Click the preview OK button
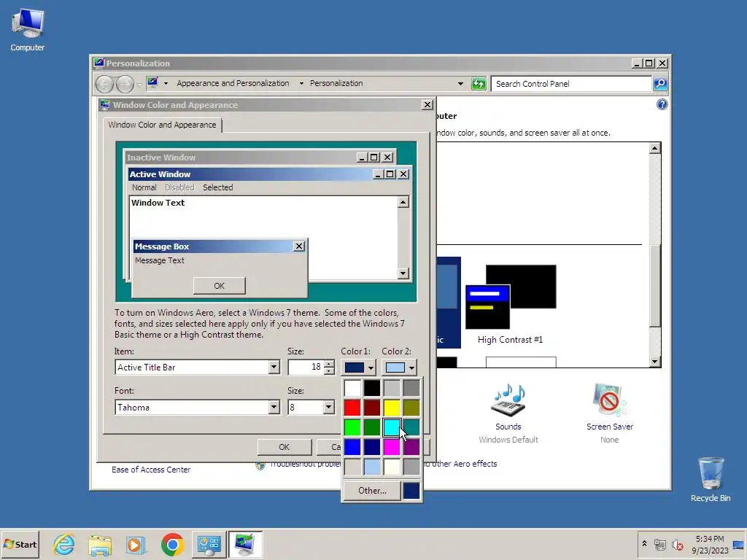 [x=219, y=286]
